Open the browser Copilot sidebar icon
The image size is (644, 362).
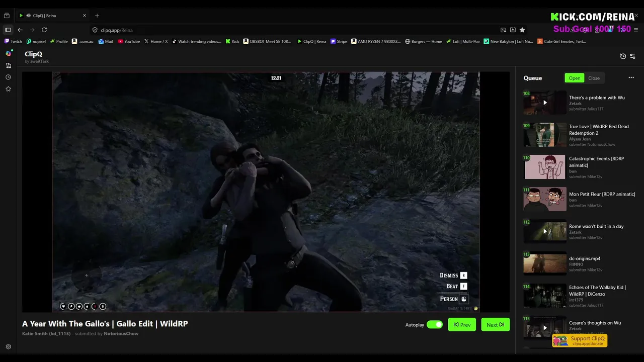pos(9,53)
